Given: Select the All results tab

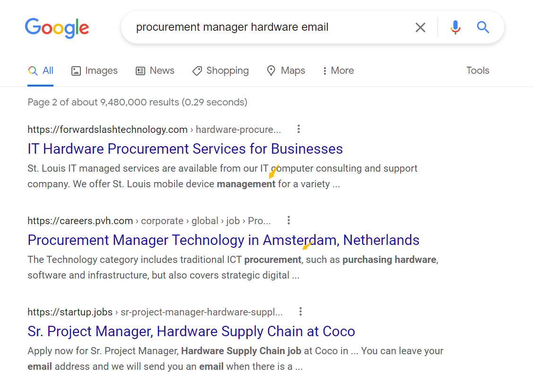Looking at the screenshot, I should point(41,70).
